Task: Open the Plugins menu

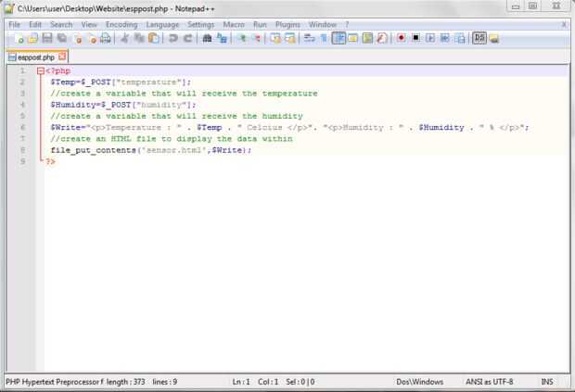Action: pos(287,24)
